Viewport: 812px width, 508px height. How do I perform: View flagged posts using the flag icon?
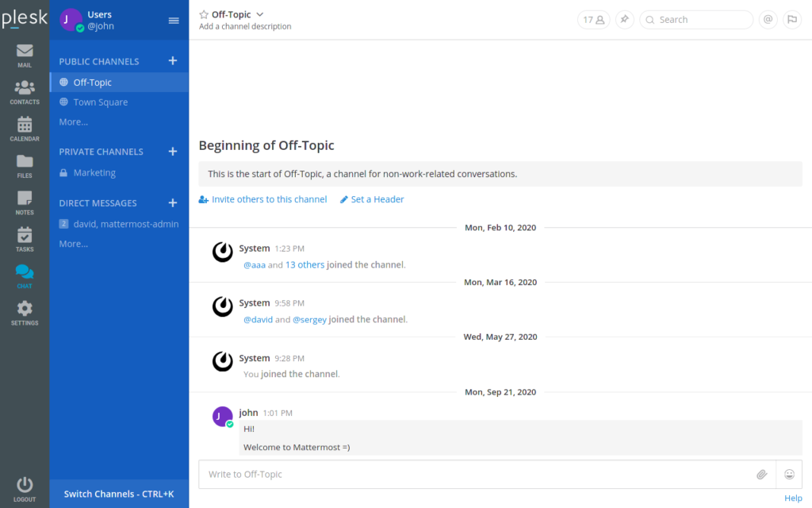(x=792, y=19)
